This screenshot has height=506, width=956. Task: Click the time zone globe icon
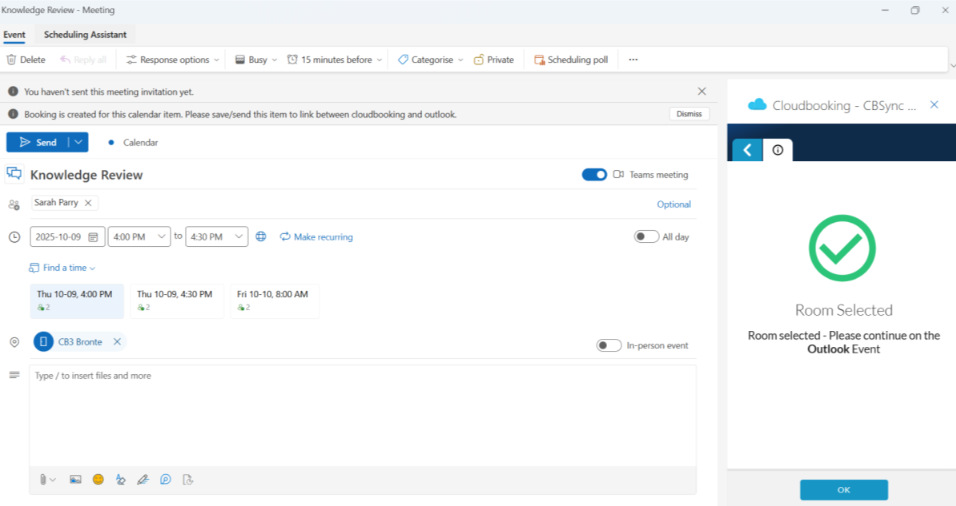[261, 237]
